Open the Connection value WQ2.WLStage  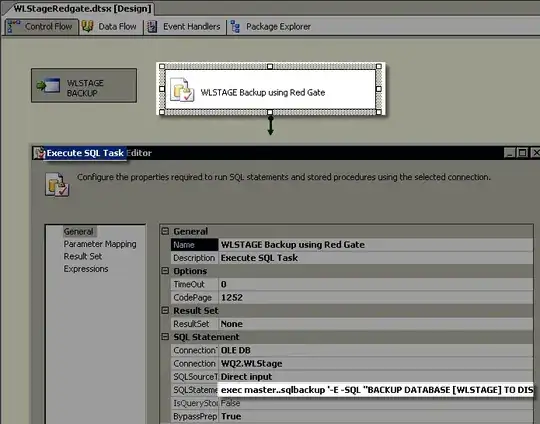coord(376,363)
